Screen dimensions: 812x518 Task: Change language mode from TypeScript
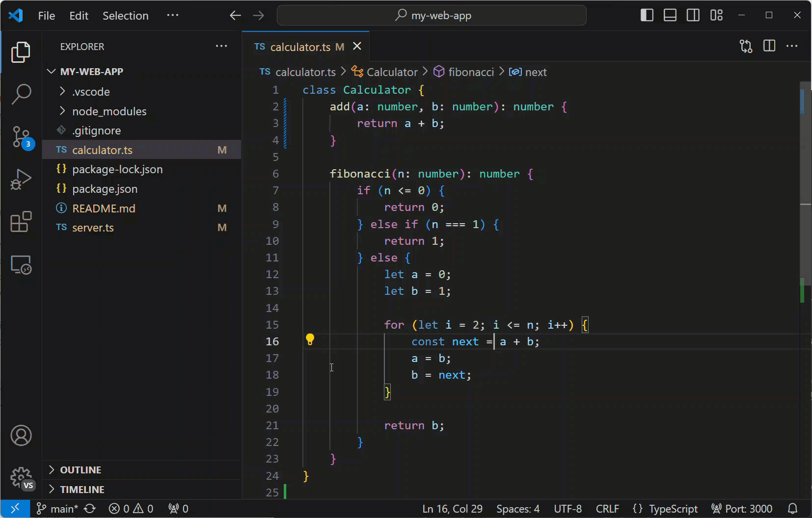tap(673, 509)
